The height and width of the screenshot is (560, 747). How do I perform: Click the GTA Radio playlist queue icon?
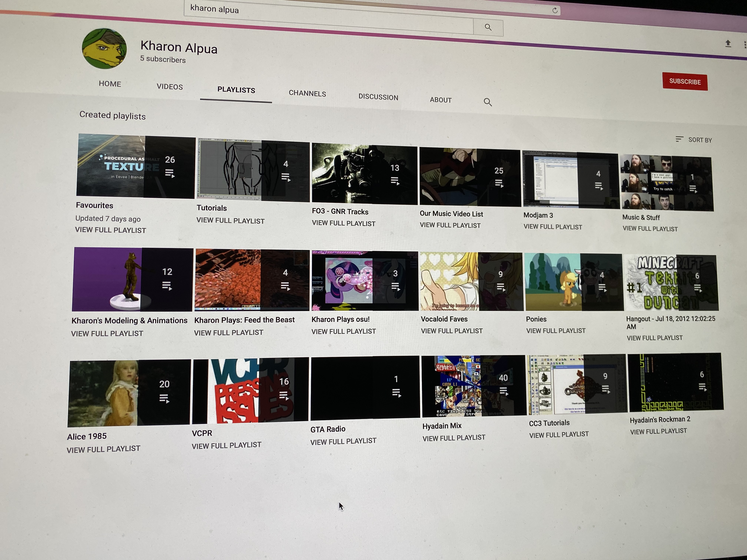[x=396, y=393]
